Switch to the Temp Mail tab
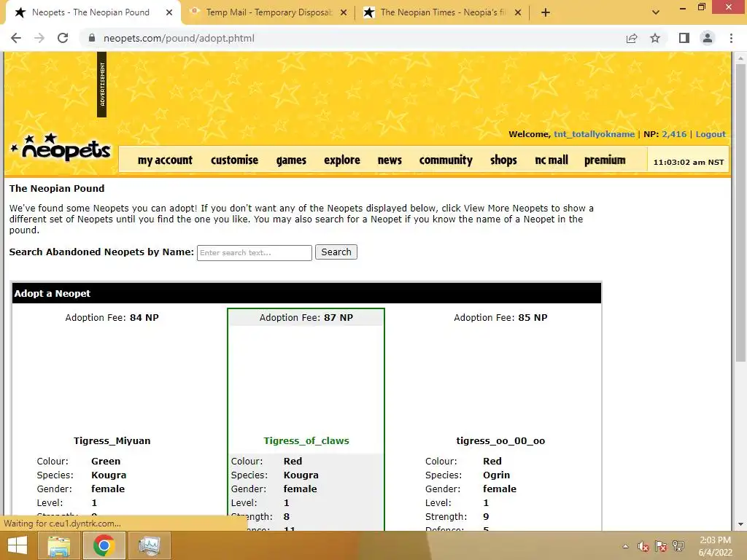This screenshot has width=747, height=560. click(x=267, y=12)
